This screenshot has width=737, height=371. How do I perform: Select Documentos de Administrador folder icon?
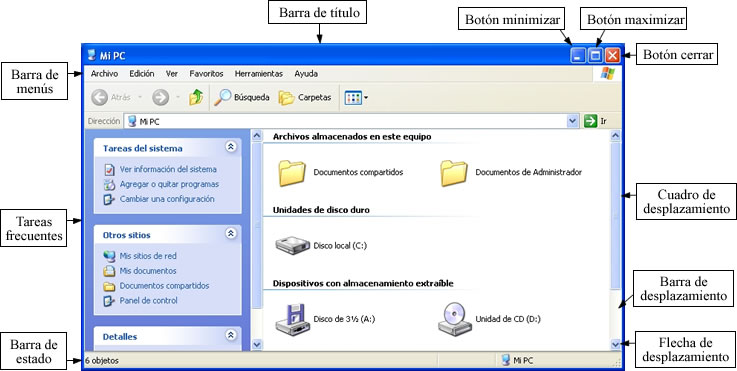tap(454, 173)
